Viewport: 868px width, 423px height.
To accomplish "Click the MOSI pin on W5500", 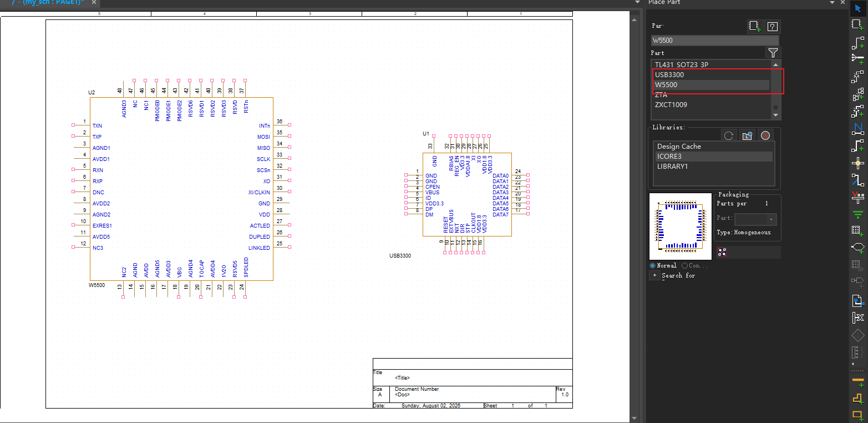I will (263, 137).
